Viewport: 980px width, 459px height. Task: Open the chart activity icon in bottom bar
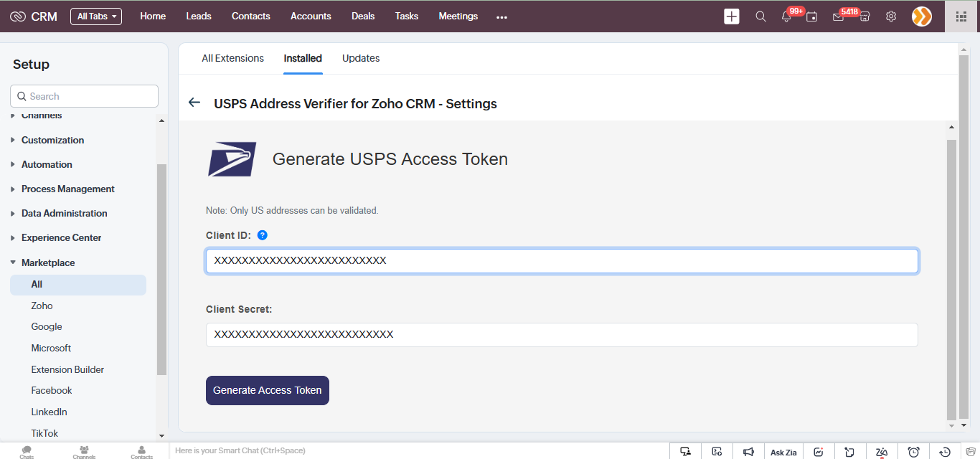point(818,452)
